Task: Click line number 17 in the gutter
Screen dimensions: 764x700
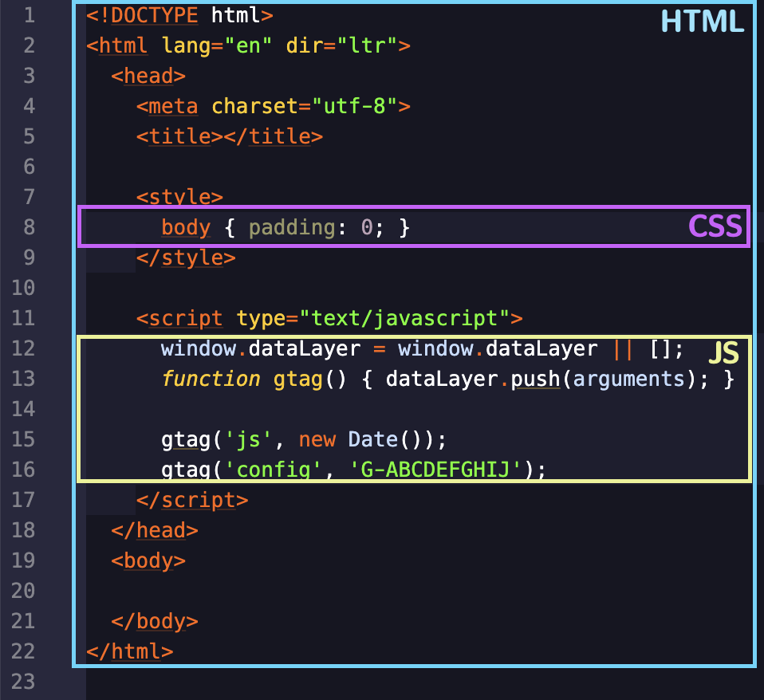Action: pos(23,500)
